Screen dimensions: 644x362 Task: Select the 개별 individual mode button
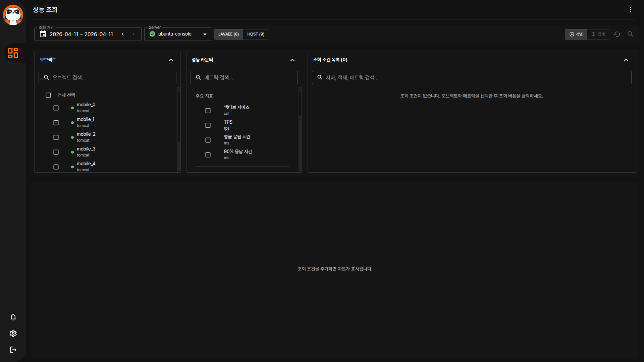point(576,34)
